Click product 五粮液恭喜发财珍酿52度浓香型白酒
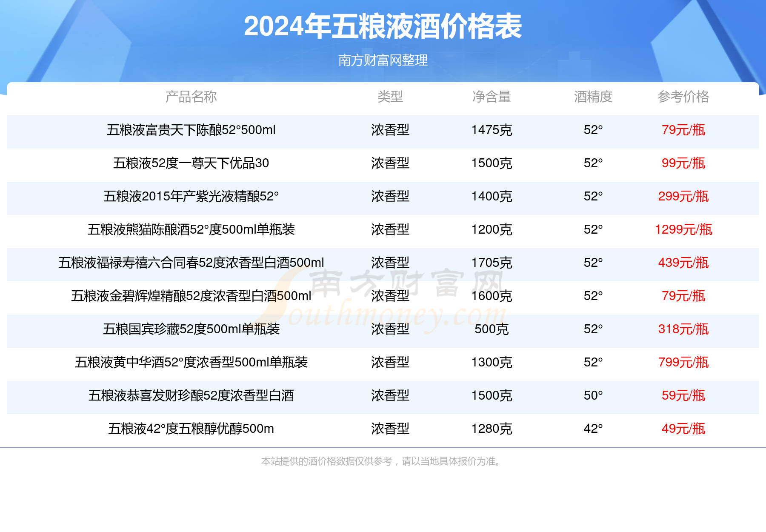This screenshot has height=532, width=766. [x=191, y=396]
